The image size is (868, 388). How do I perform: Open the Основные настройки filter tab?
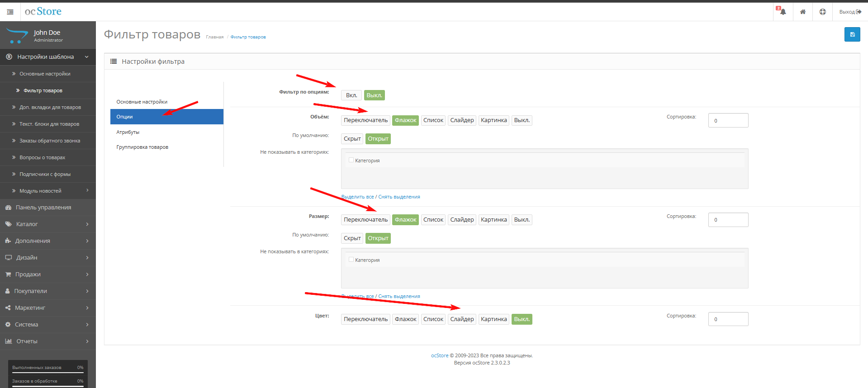pyautogui.click(x=166, y=102)
